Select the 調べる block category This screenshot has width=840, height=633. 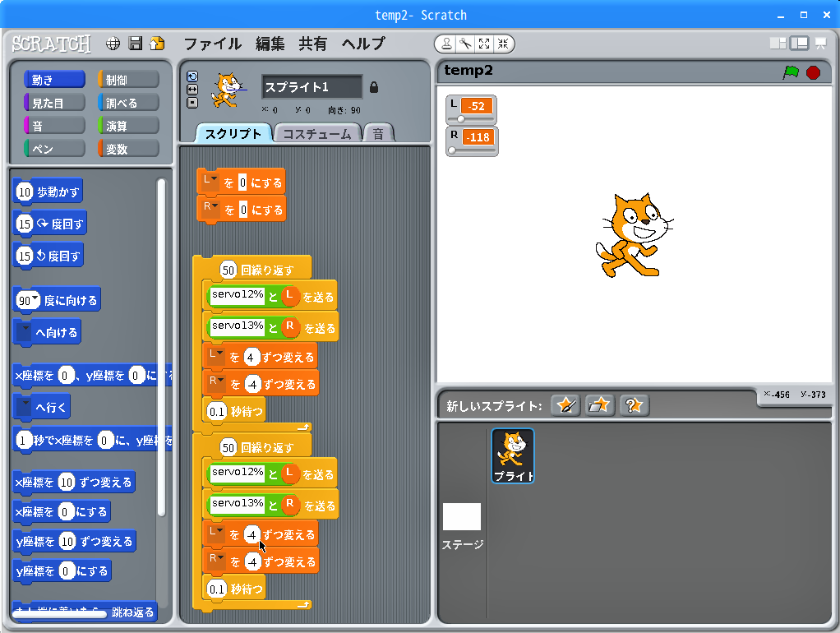pos(128,103)
